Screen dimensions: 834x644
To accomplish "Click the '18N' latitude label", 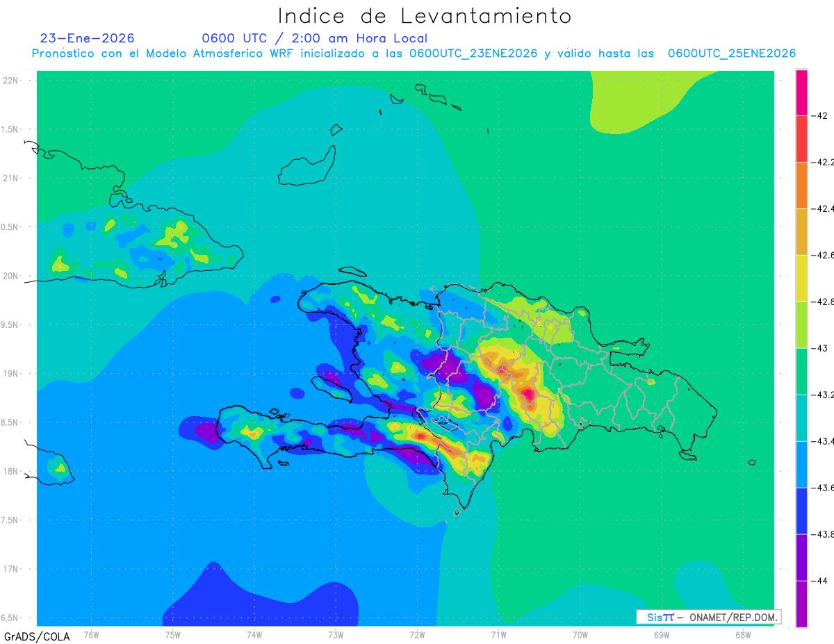I will (12, 471).
